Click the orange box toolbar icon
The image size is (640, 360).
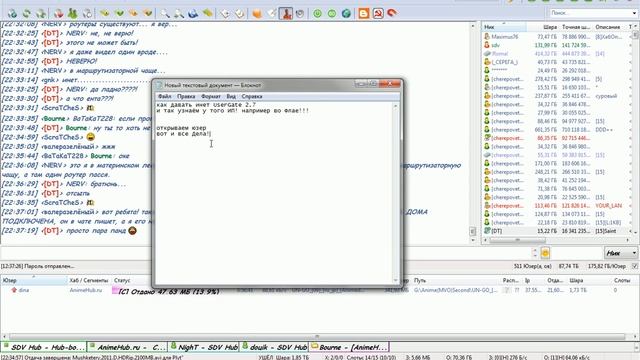pos(257,13)
